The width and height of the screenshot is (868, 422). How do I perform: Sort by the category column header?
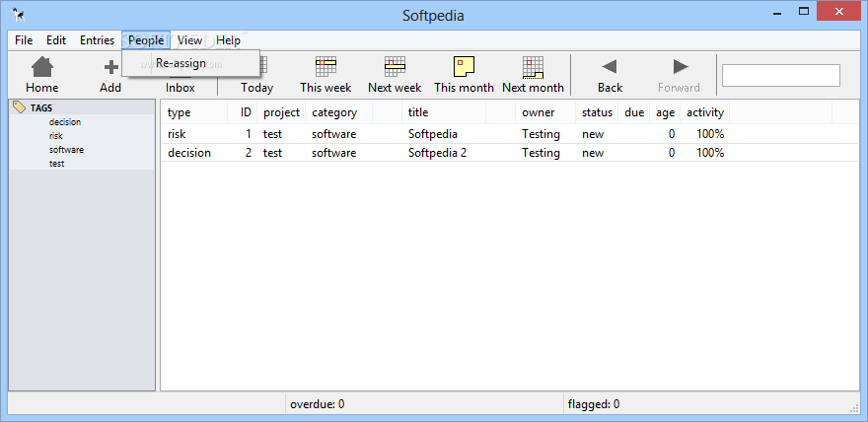coord(338,112)
